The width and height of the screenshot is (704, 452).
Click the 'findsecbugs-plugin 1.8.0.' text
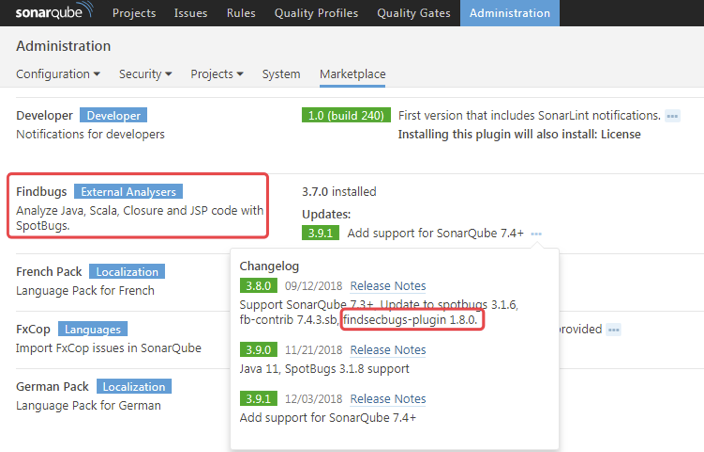[410, 320]
